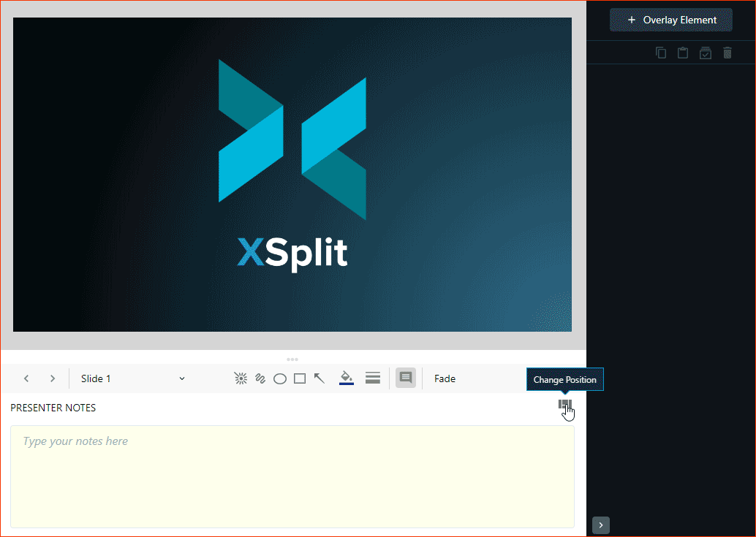
Task: Click the XSplit slide preview
Action: (292, 175)
